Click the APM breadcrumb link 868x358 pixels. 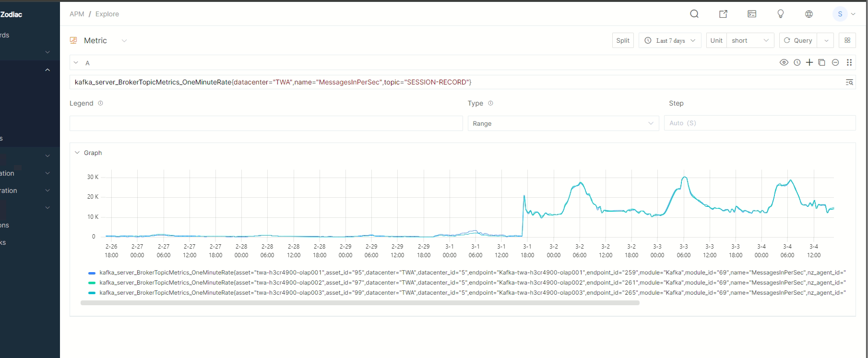click(x=77, y=14)
